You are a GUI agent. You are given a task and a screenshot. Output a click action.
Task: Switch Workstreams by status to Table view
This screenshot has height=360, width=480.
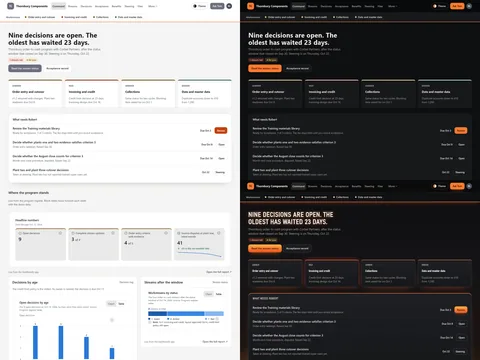pyautogui.click(x=219, y=294)
